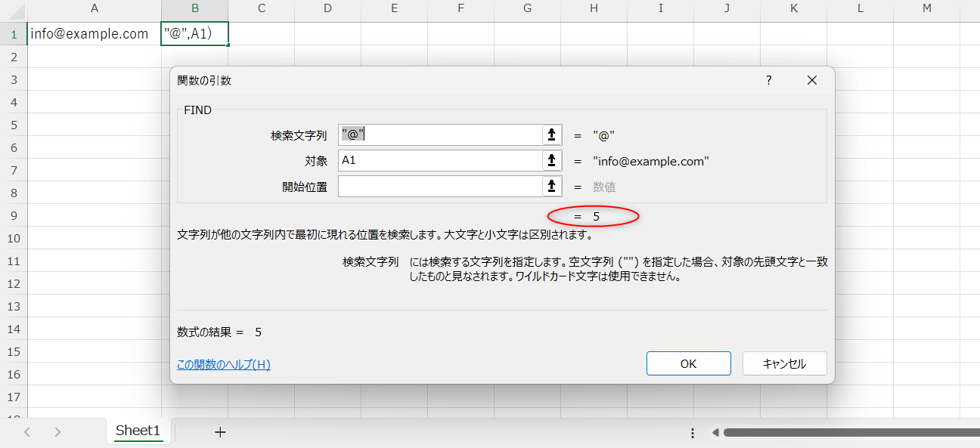Open the この関数のヘルプ(H) link
The image size is (980, 448).
point(223,364)
